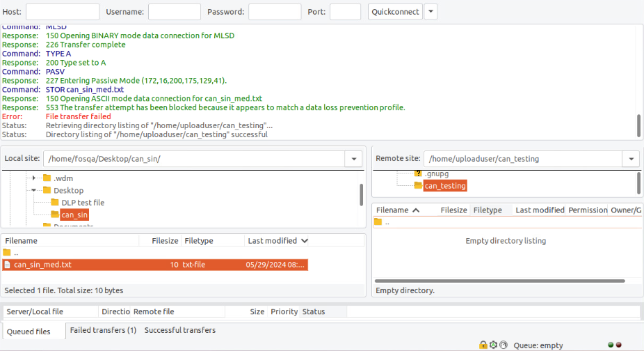Click the automatic transfer type gear icon
This screenshot has height=351, width=644.
[493, 345]
